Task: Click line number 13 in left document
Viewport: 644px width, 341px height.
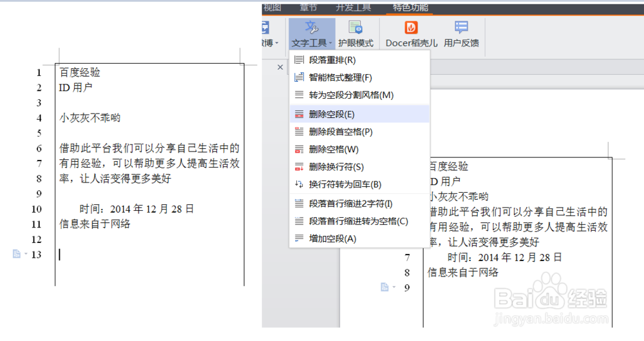Action: 37,255
